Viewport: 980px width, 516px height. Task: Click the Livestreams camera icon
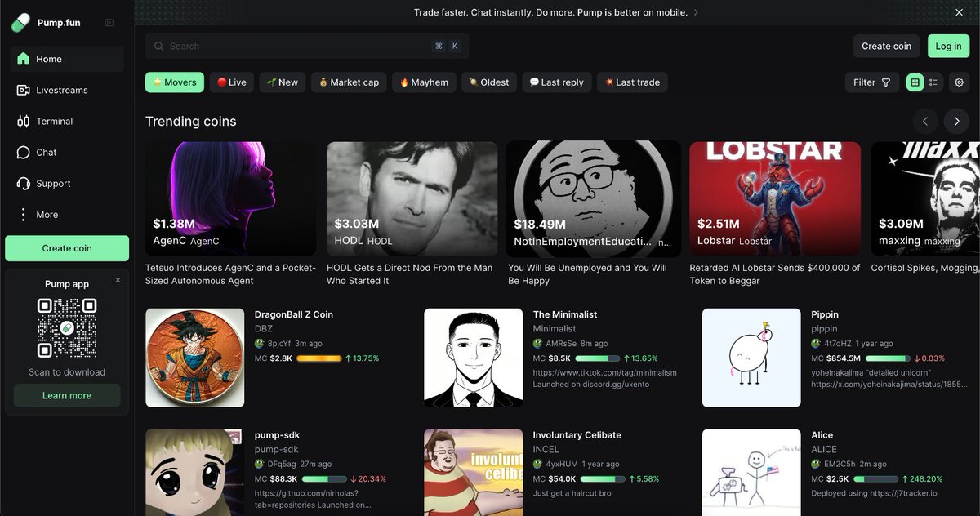click(x=23, y=90)
